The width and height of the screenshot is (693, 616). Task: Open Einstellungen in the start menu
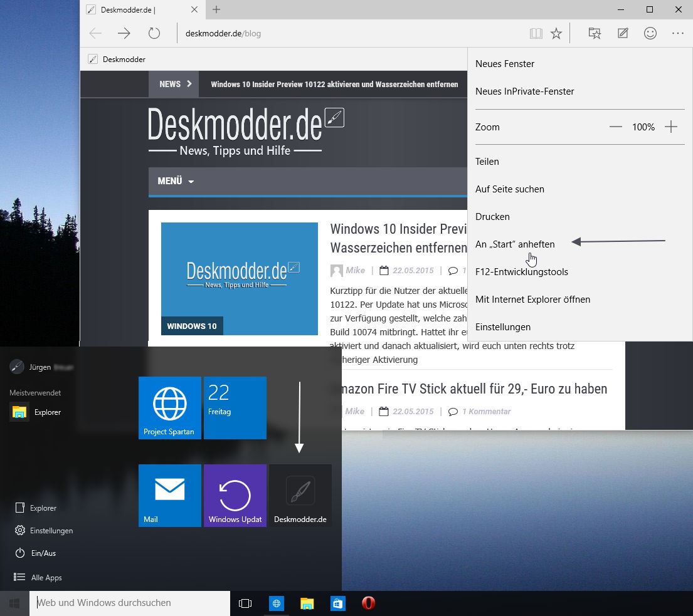(44, 531)
